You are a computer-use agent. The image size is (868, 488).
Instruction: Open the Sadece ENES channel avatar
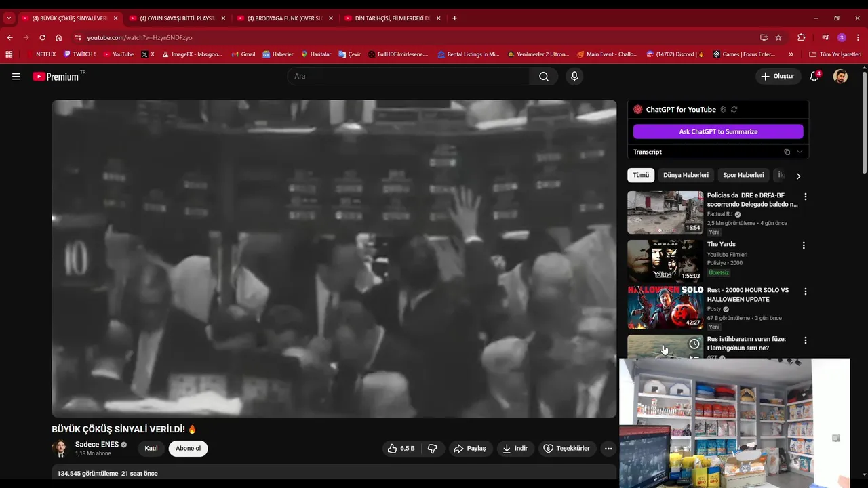pyautogui.click(x=60, y=449)
